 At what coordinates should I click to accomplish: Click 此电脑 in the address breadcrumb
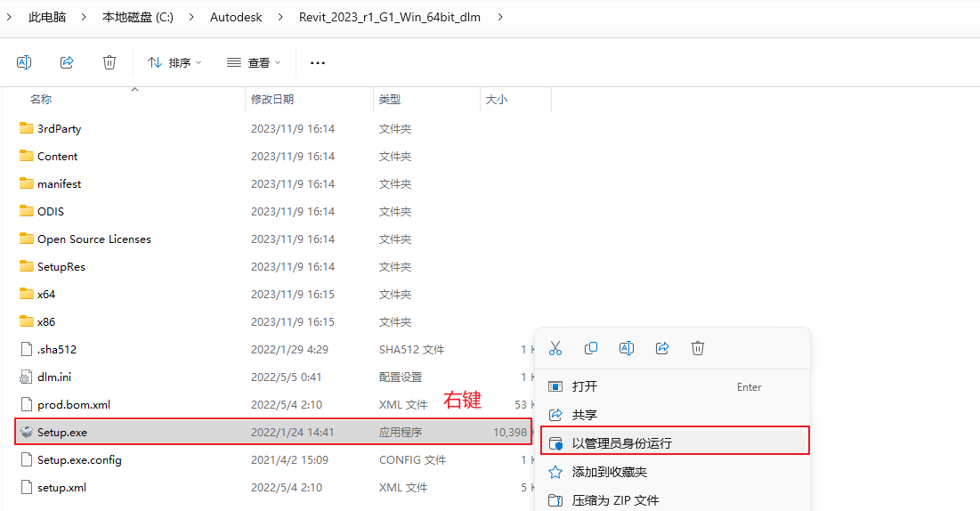pyautogui.click(x=47, y=18)
